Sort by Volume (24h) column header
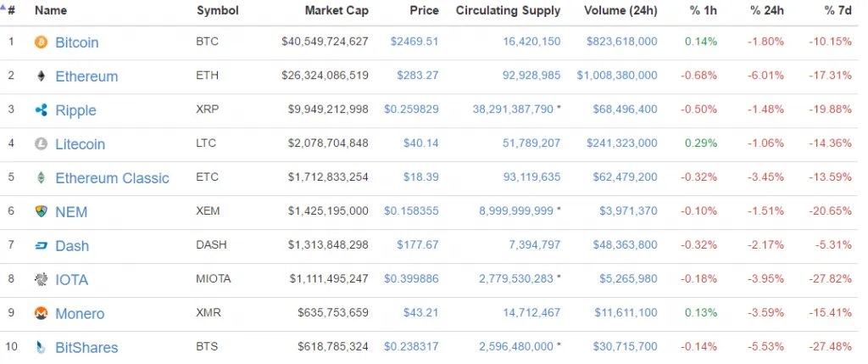868x364 pixels. [620, 10]
